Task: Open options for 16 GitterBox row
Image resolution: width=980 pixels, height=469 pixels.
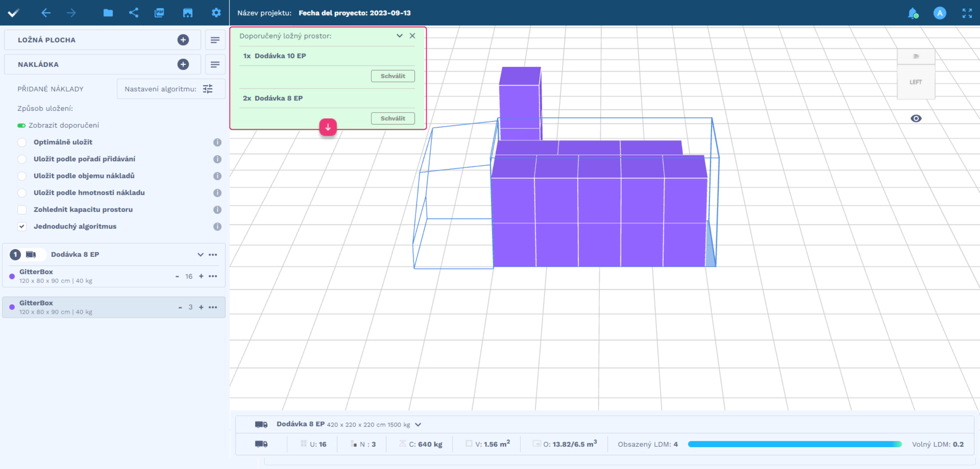Action: [213, 276]
